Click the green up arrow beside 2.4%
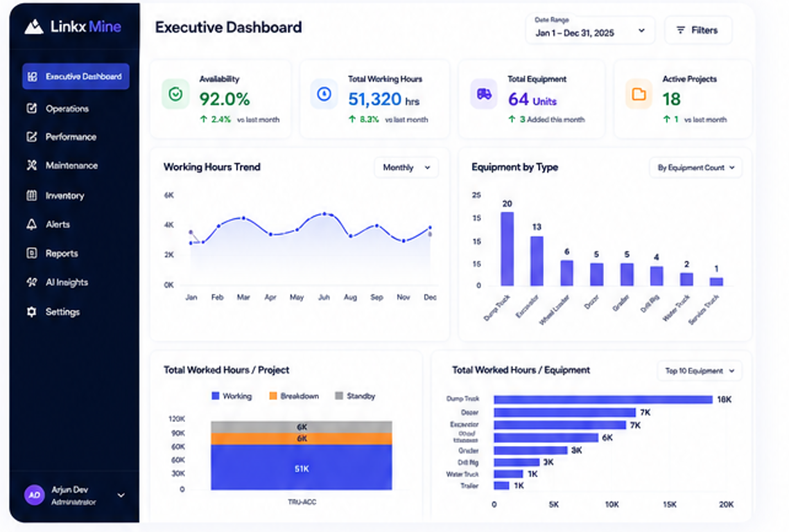The width and height of the screenshot is (789, 532). (204, 119)
